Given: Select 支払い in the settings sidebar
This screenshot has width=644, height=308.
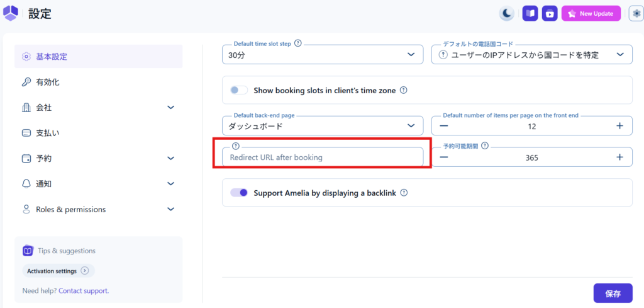Looking at the screenshot, I should pyautogui.click(x=48, y=133).
